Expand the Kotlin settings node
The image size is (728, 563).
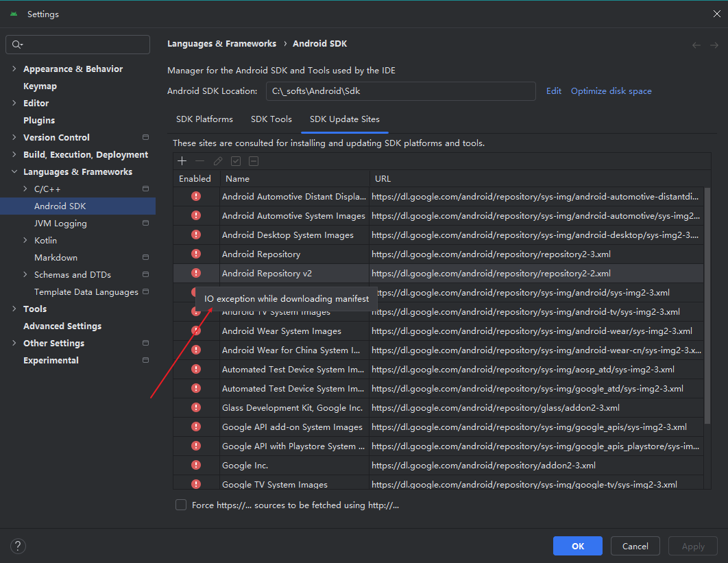[25, 240]
